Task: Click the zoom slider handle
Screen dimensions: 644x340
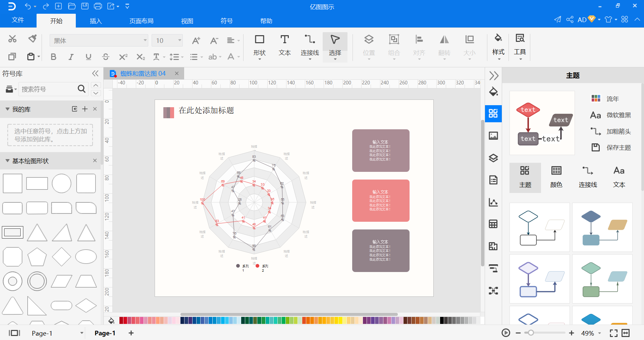Action: point(530,333)
